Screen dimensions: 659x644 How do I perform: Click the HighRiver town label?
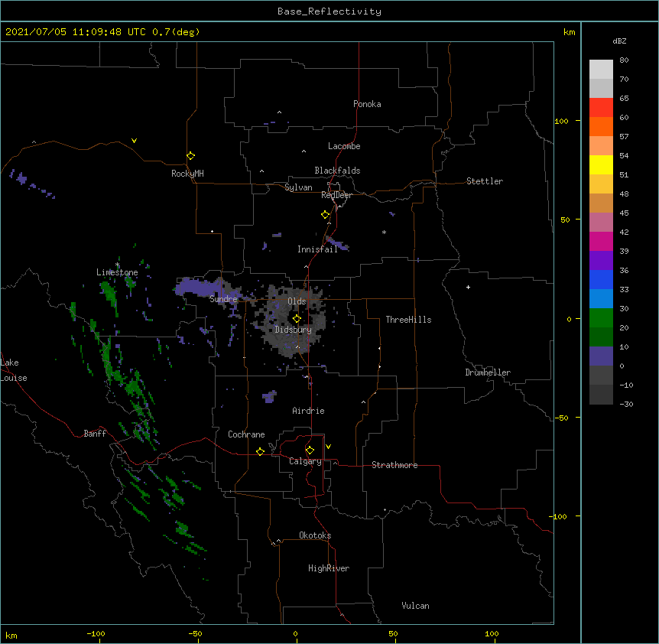(x=329, y=568)
